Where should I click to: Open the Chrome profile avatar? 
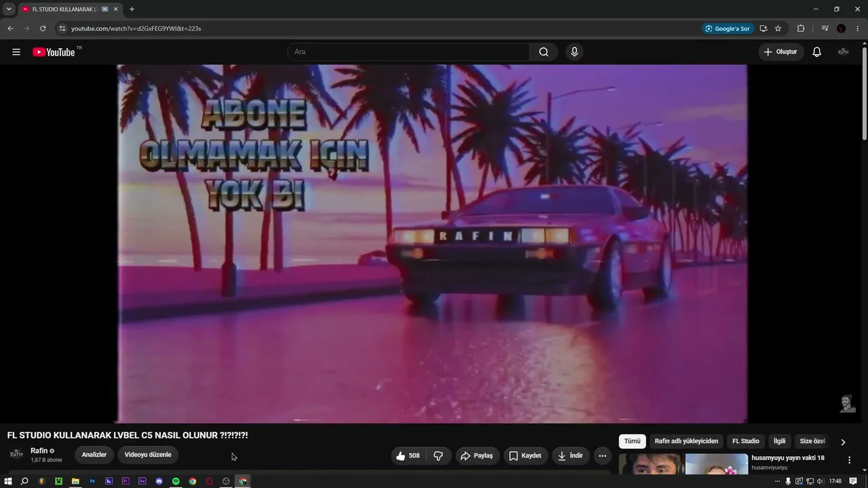842,28
